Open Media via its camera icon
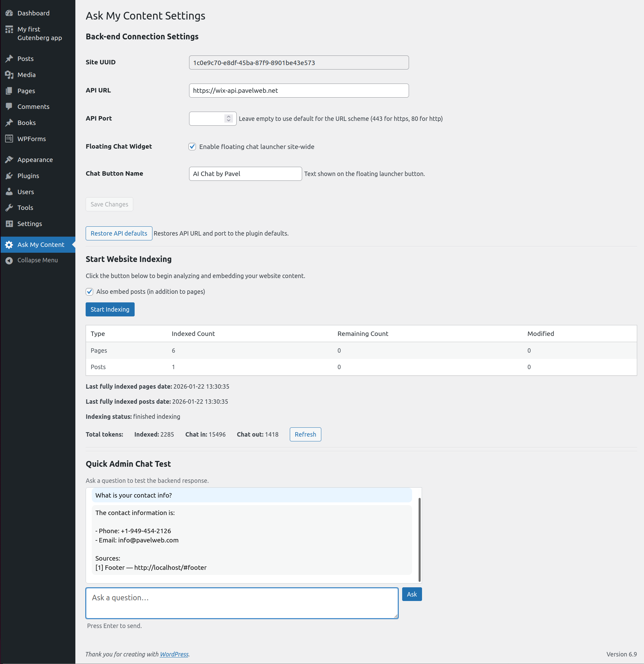 pyautogui.click(x=9, y=75)
